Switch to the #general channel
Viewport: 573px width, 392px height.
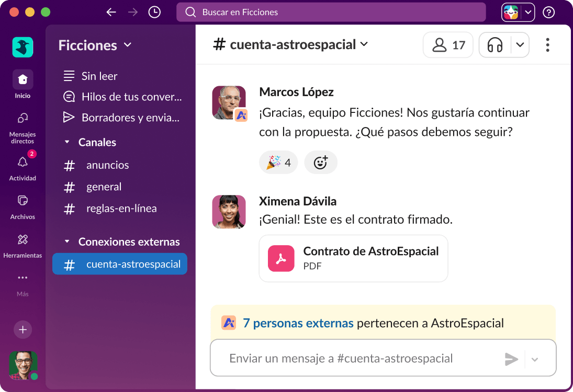click(x=104, y=187)
